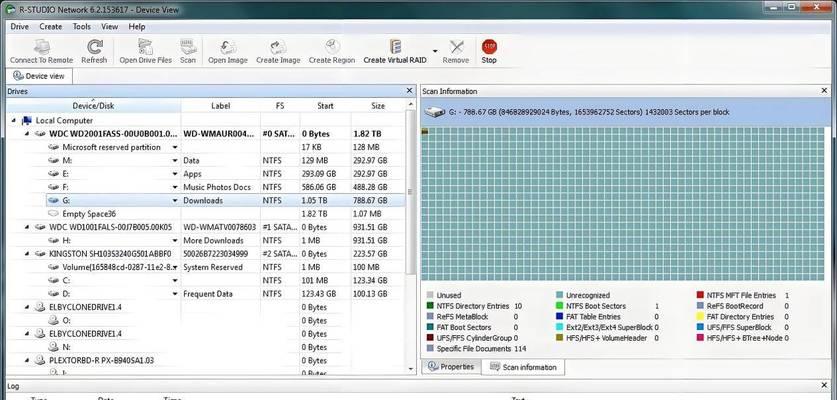Screen dimensions: 837x400
Task: Open the dropdown arrow on the D: row
Action: (x=175, y=294)
